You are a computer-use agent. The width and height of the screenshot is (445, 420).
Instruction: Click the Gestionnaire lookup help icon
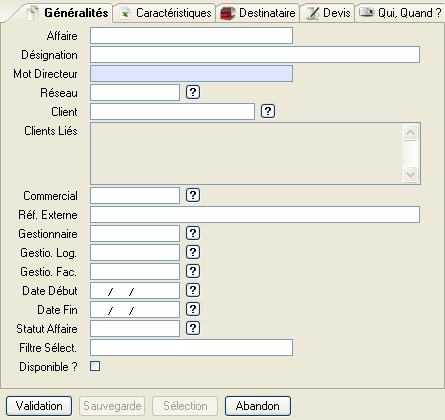(193, 233)
